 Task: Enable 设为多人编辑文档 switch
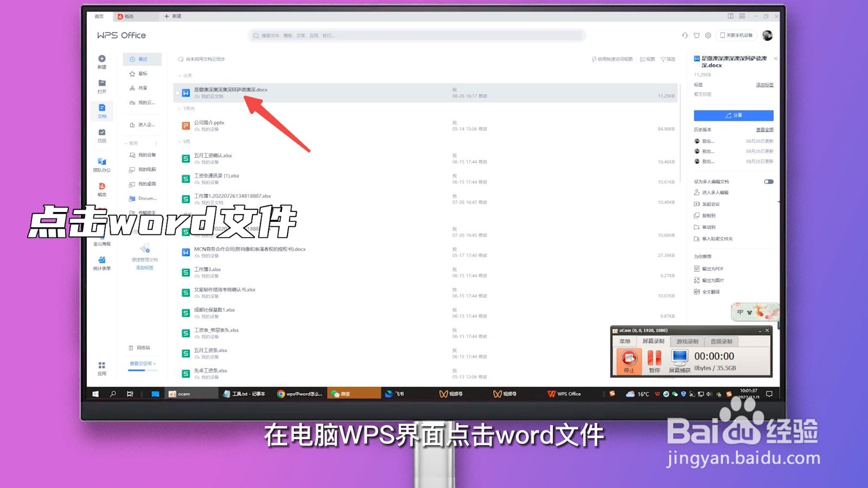coord(769,181)
